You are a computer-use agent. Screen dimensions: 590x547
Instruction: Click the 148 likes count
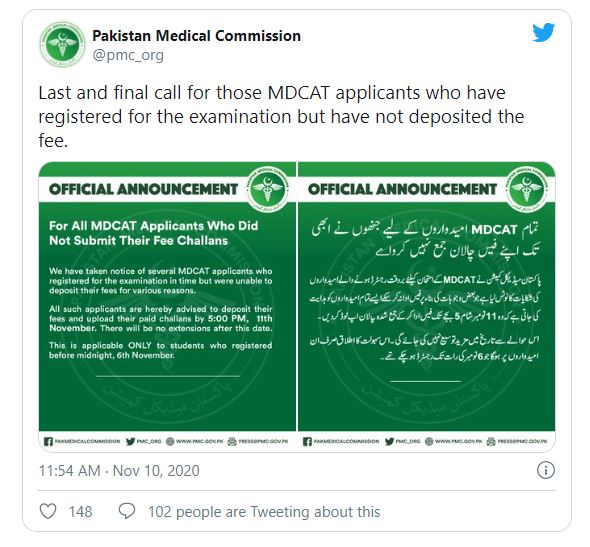pos(80,512)
